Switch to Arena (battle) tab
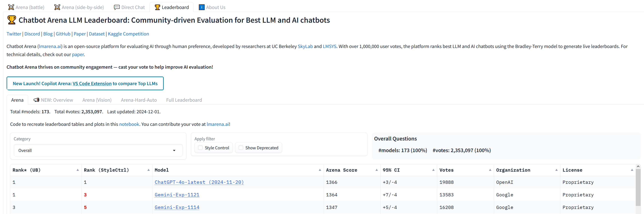This screenshot has width=644, height=214. tap(26, 7)
